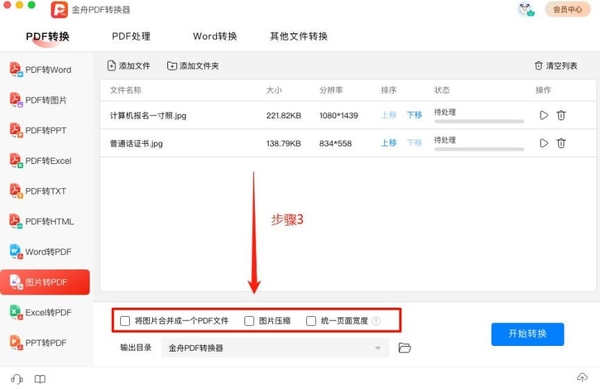The width and height of the screenshot is (600, 389).
Task: Move 计算机报名一寸照.jpg down with 下移 link
Action: click(x=414, y=115)
